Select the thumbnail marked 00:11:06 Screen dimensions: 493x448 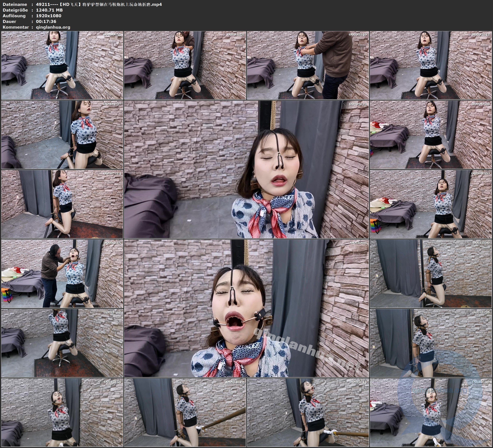coord(431,274)
